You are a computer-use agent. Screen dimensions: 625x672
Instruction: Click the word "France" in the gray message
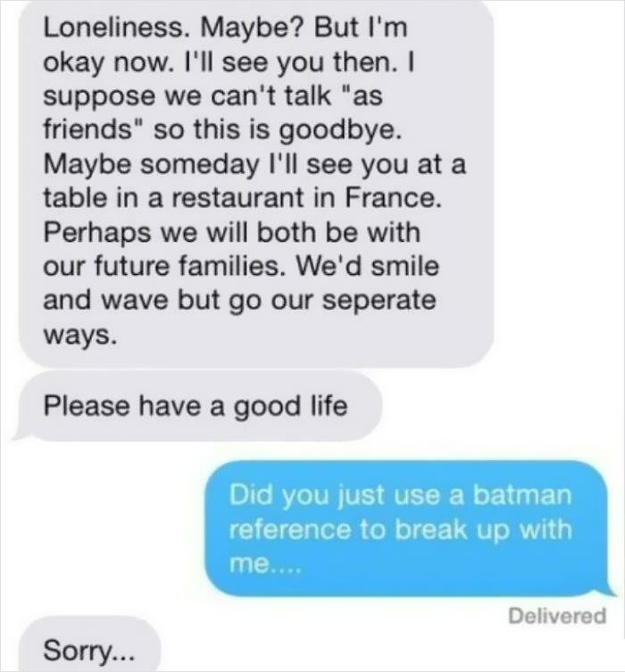tap(393, 198)
